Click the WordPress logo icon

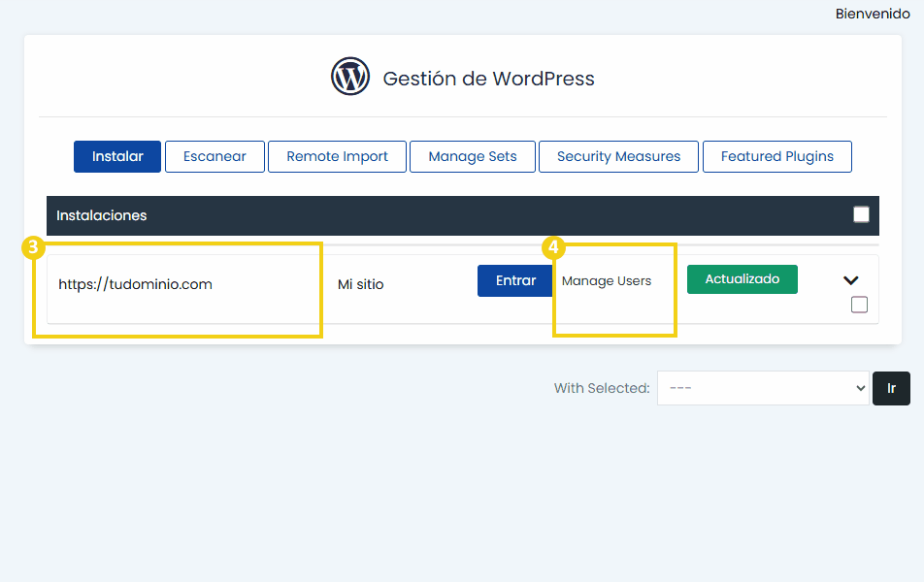(x=350, y=77)
